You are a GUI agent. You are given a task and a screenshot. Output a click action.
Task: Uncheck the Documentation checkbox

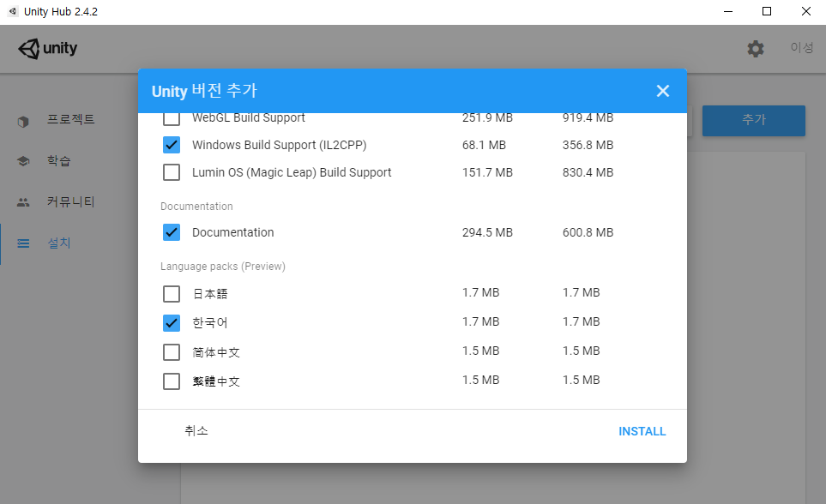click(x=172, y=232)
